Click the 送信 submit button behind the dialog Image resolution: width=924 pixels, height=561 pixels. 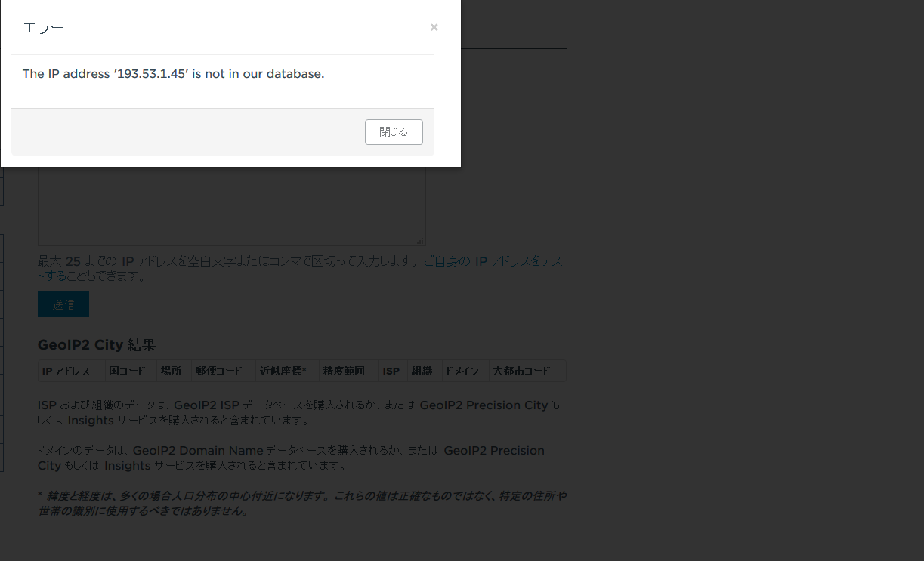point(63,304)
